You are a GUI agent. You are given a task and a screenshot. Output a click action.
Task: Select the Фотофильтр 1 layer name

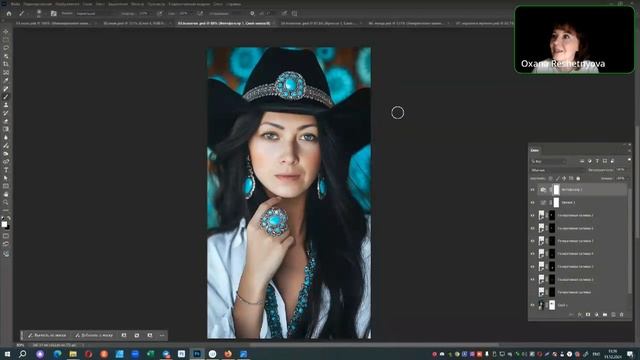tap(571, 190)
